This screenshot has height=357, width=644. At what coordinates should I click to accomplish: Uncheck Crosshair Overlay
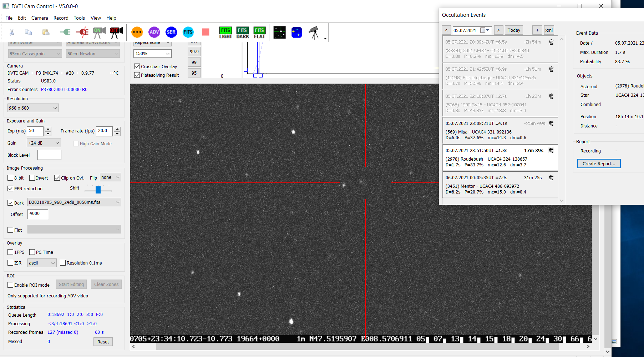click(x=137, y=66)
